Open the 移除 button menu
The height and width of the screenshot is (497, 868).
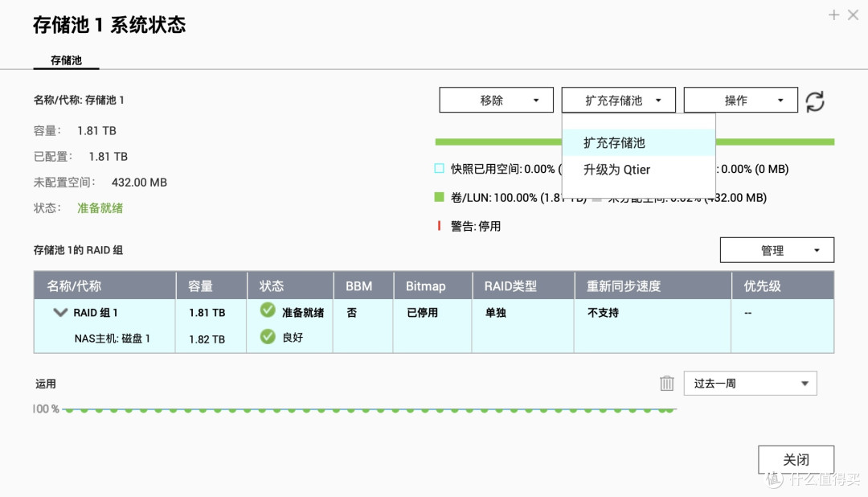click(496, 100)
